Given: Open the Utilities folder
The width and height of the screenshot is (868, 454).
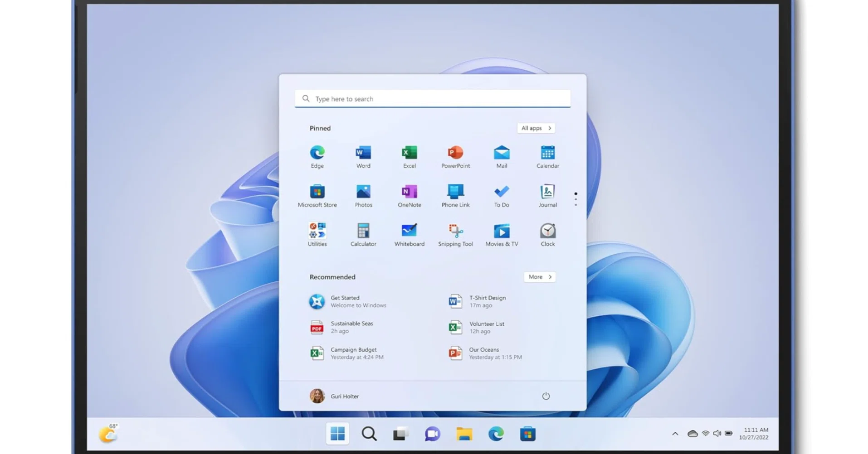Looking at the screenshot, I should coord(317,235).
